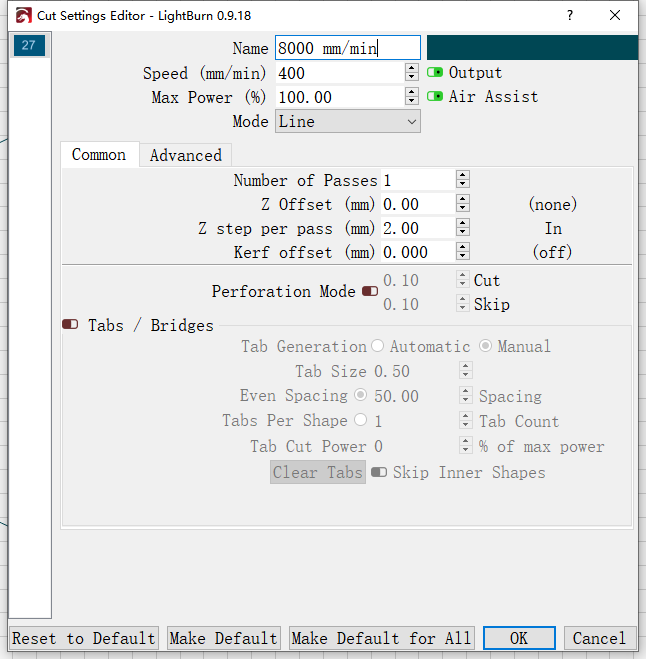Toggle the Air Assist switch

435,97
